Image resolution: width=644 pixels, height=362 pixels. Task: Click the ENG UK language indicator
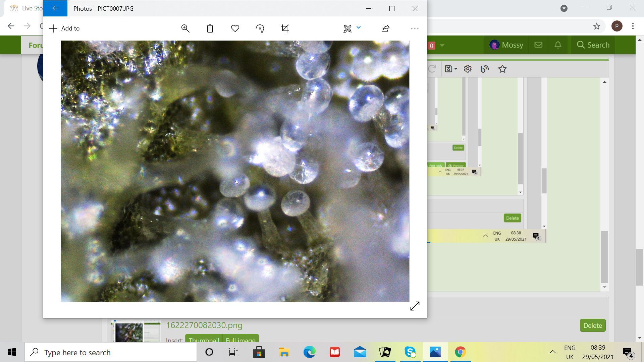coord(570,352)
